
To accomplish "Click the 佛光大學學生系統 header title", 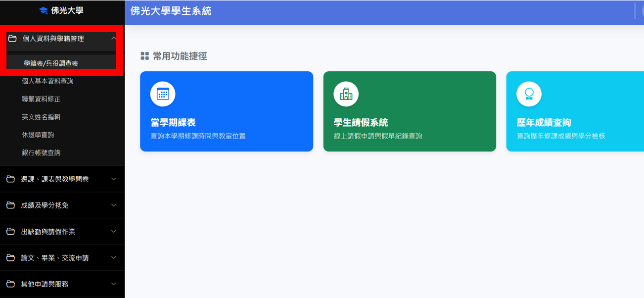I will point(171,11).
